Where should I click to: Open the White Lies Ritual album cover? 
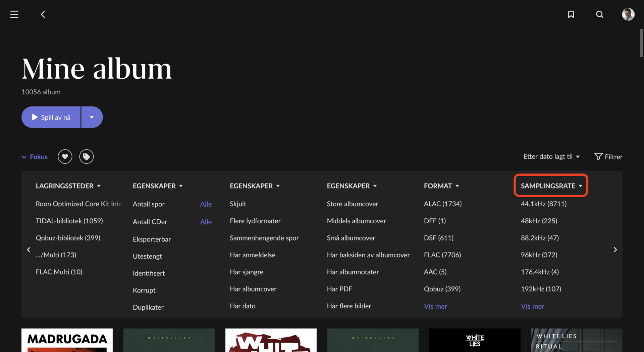577,340
